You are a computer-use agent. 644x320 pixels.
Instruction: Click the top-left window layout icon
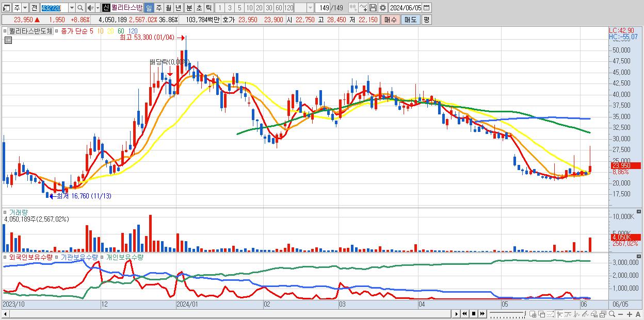tap(6, 8)
